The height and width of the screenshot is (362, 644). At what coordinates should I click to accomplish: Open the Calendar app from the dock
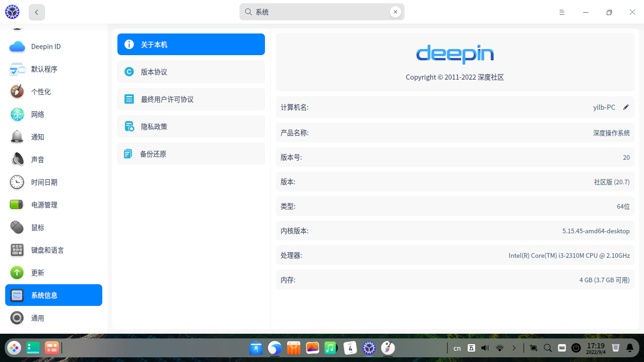click(350, 348)
